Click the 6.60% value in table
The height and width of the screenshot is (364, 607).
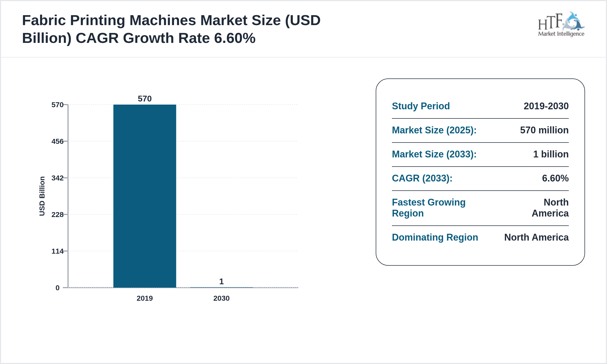555,178
